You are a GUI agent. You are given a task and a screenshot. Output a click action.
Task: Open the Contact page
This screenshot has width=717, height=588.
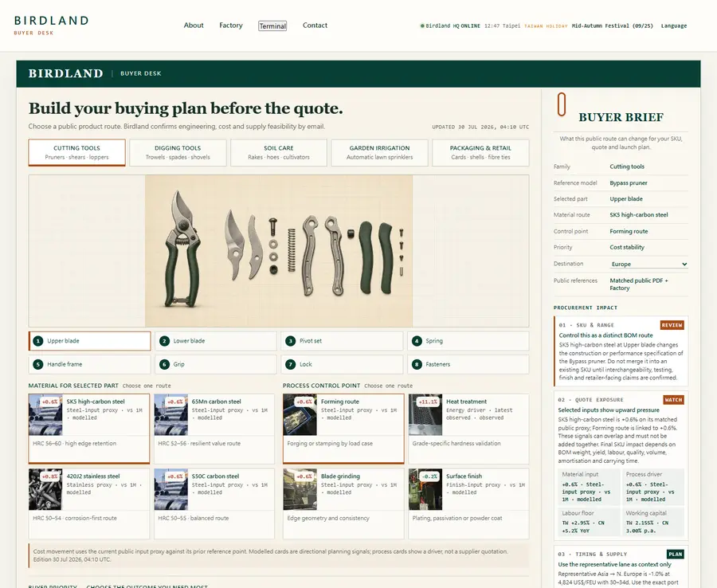(x=315, y=25)
